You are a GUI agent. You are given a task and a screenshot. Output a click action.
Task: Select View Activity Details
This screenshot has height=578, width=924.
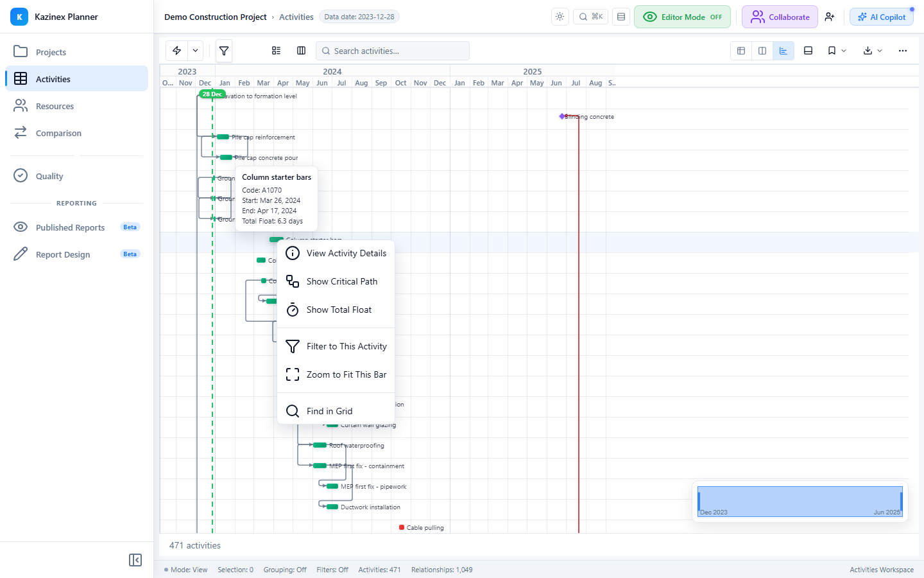click(x=336, y=253)
